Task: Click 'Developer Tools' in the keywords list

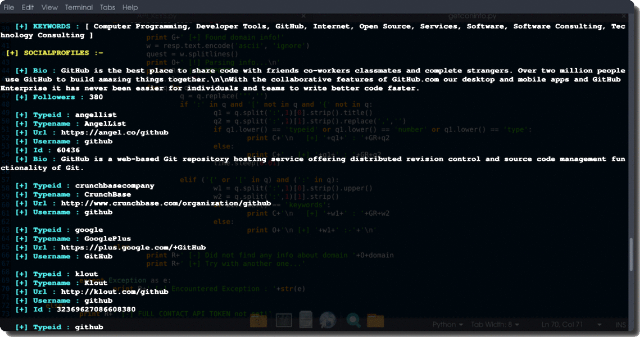Action: pyautogui.click(x=231, y=26)
